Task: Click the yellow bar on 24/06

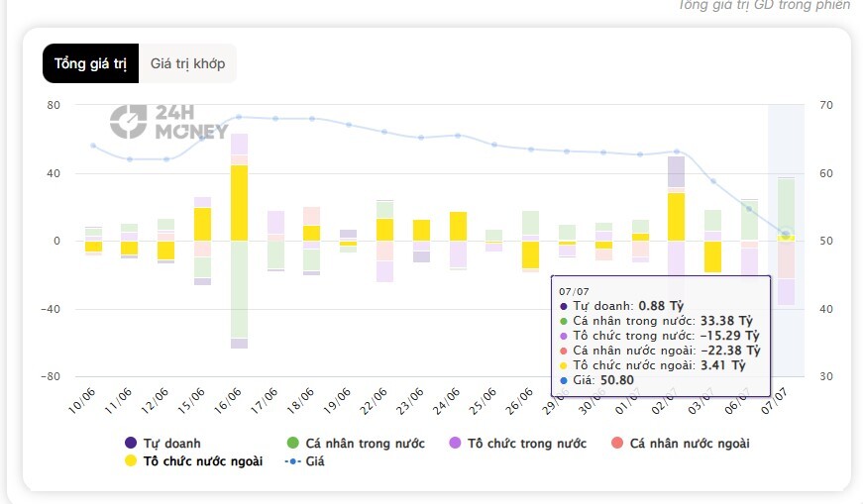Action: tap(458, 226)
